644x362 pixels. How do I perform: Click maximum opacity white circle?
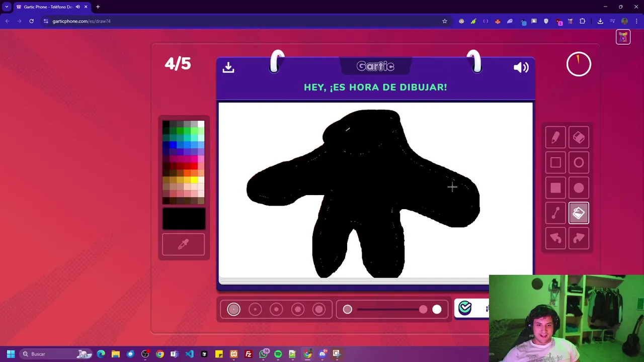click(437, 309)
